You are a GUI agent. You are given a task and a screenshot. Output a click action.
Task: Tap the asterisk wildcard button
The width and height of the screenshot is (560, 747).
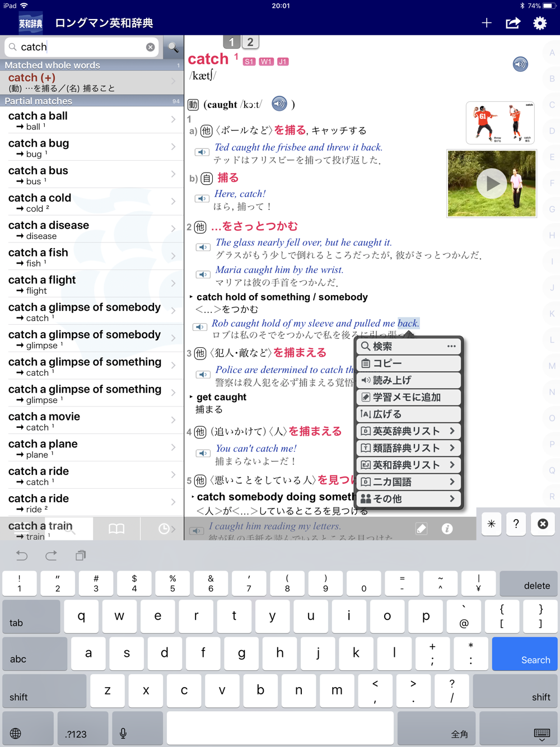click(x=491, y=524)
